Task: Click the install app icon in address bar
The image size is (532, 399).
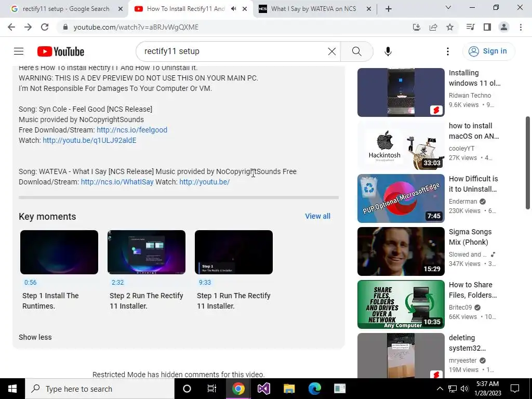Action: [x=417, y=27]
